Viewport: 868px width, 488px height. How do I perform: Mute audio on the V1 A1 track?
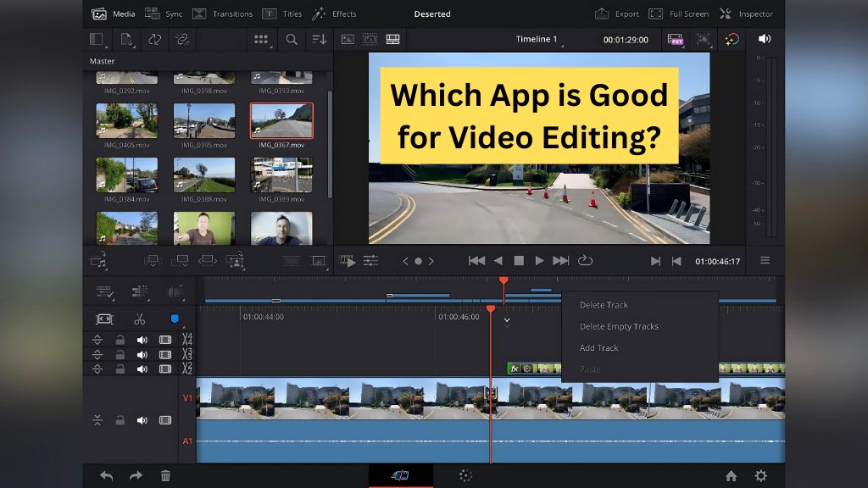coord(142,420)
